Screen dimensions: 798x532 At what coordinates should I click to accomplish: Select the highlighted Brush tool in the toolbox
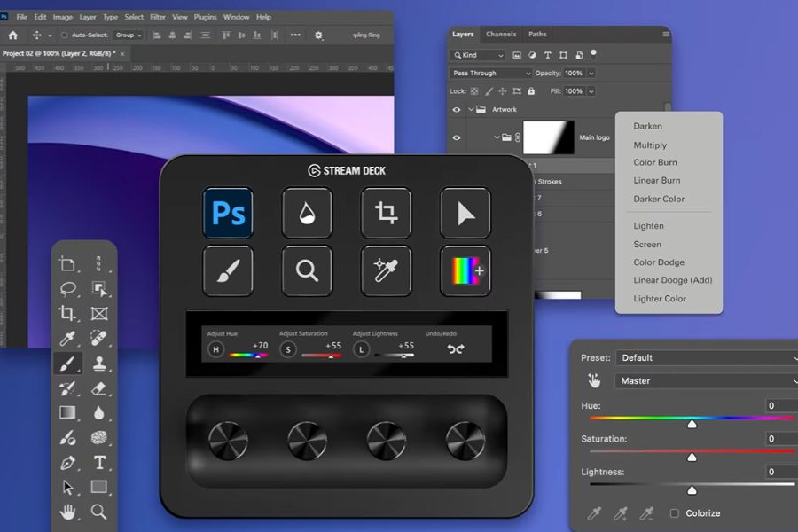click(67, 363)
